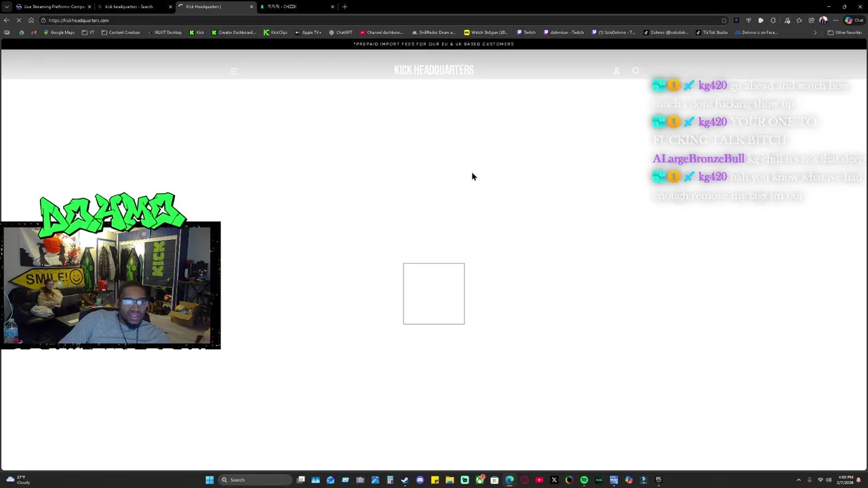Go back with the browser back arrow
Screen dimensions: 868x488
tap(7, 20)
